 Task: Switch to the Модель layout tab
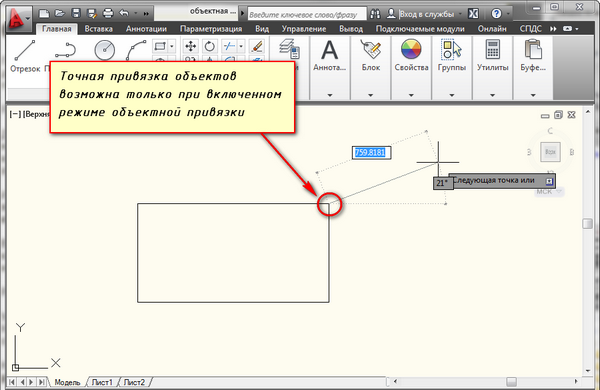(67, 382)
